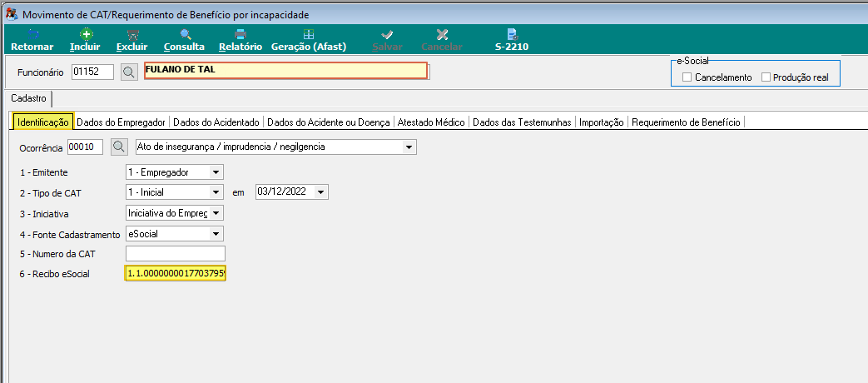Open the Ocorrência description dropdown

tap(409, 147)
